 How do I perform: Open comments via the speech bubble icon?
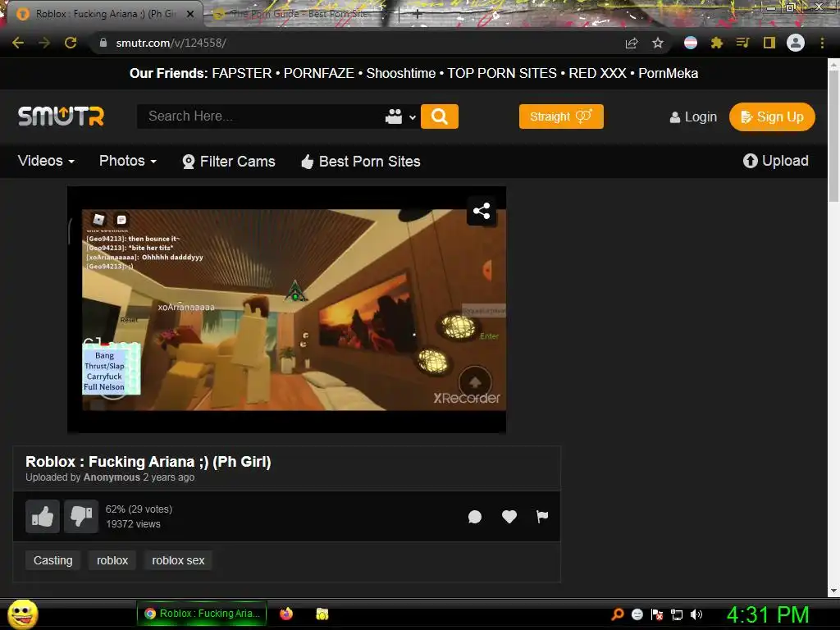(x=475, y=517)
